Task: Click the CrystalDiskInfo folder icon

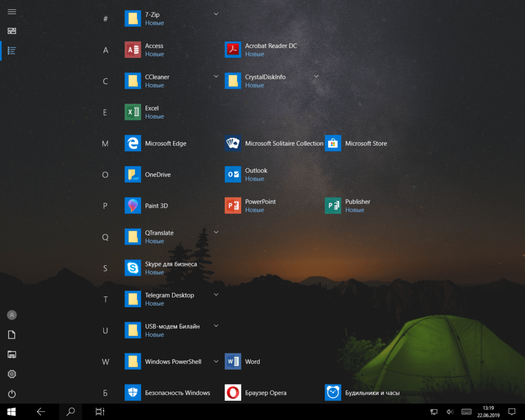Action: coord(233,81)
